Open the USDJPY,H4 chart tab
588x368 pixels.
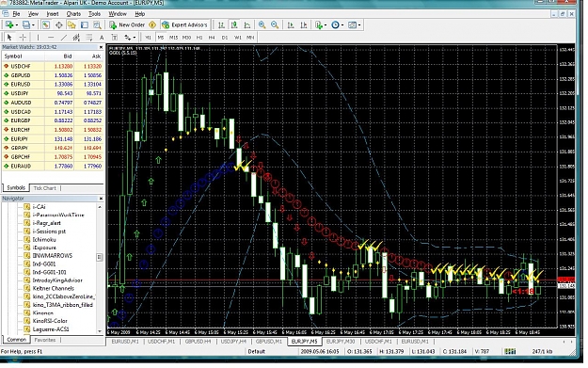[x=233, y=342]
